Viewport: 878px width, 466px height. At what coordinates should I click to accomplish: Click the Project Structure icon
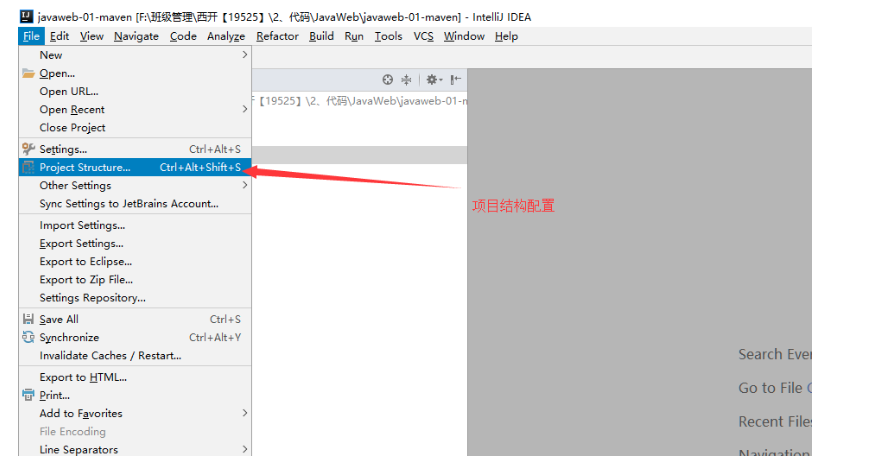(28, 167)
